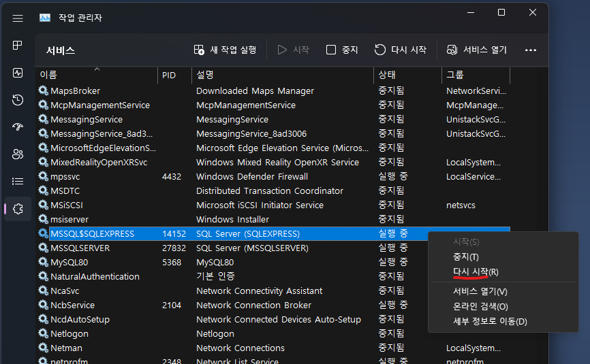The height and width of the screenshot is (364, 590).
Task: Click gear icon of Netlogon row
Action: (44, 333)
